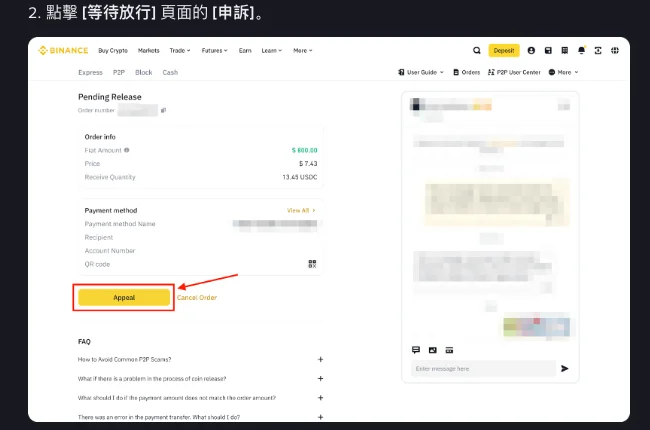Open the orders list icon in header
The width and height of the screenshot is (650, 430).
pos(565,51)
